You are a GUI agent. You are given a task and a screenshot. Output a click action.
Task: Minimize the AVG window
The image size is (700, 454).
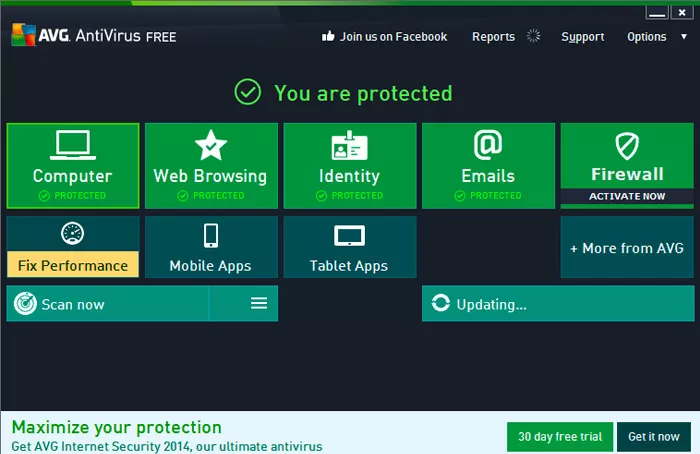click(x=657, y=12)
